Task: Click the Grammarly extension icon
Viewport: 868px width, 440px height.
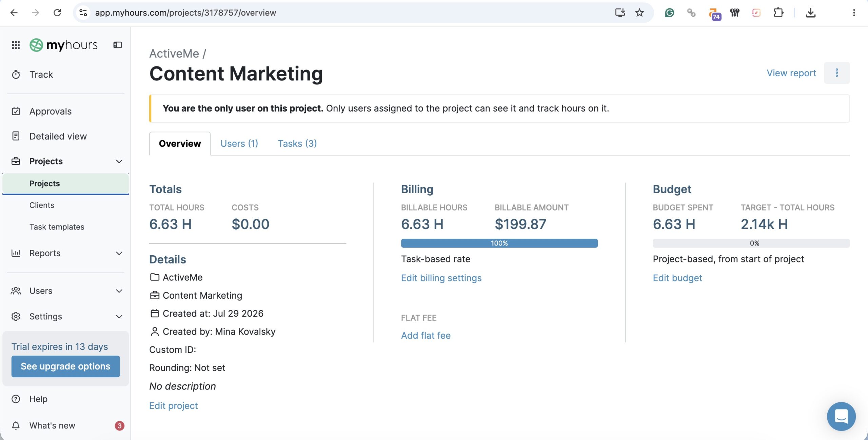Action: [x=669, y=13]
